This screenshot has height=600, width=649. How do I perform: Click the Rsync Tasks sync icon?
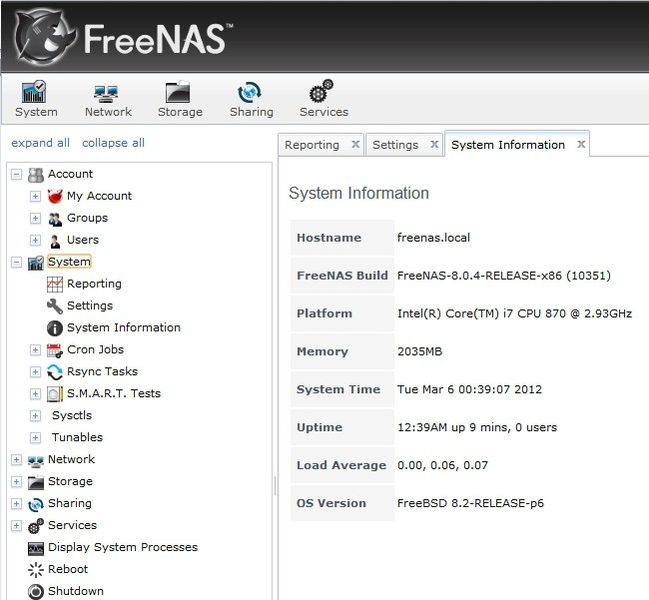(55, 372)
